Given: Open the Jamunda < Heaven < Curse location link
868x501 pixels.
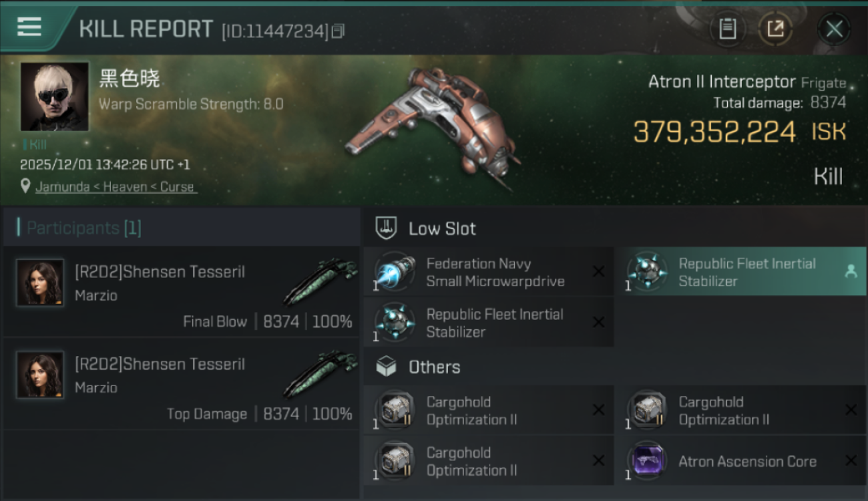Looking at the screenshot, I should coord(116,187).
